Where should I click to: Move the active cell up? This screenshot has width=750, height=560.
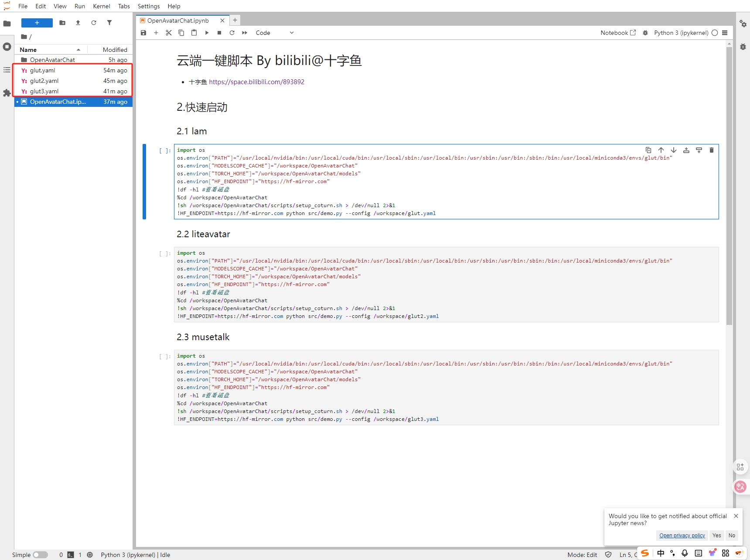coord(661,150)
